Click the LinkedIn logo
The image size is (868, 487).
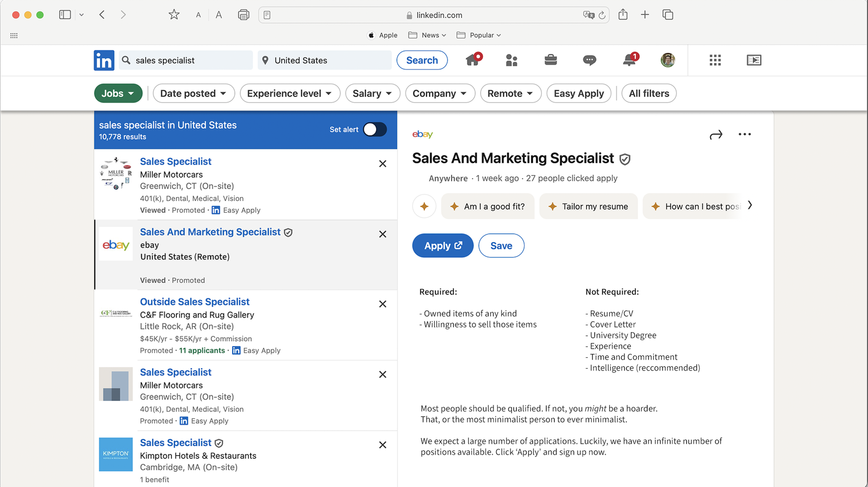pos(104,60)
